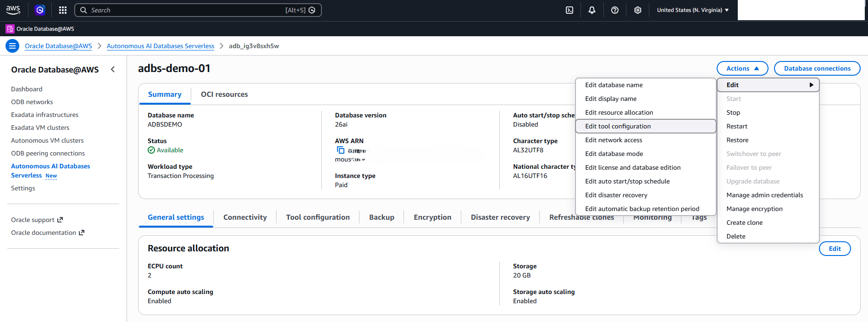
Task: Choose Edit resource allocation
Action: [x=646, y=112]
